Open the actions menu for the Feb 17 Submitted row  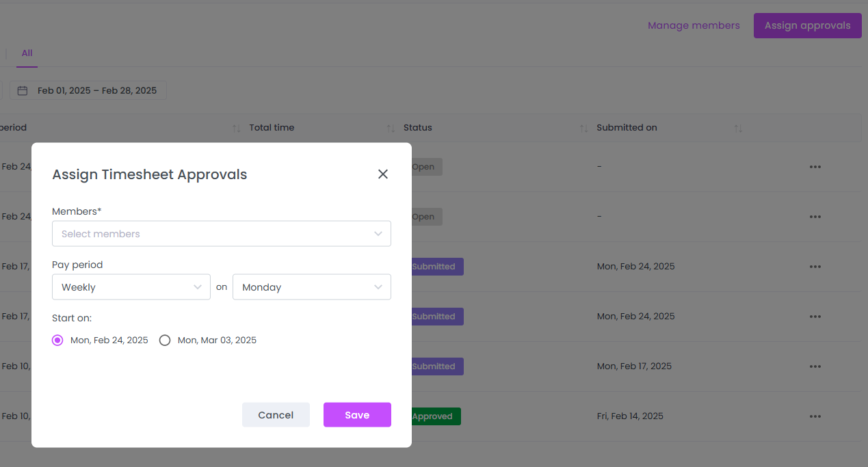pyautogui.click(x=815, y=267)
